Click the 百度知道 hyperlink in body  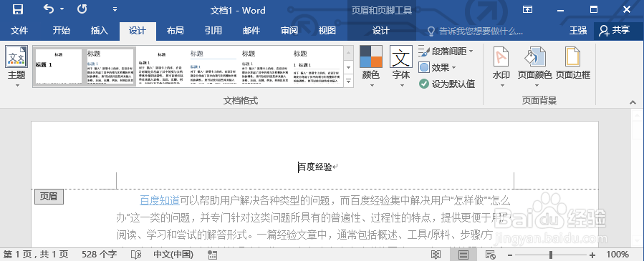[160, 200]
